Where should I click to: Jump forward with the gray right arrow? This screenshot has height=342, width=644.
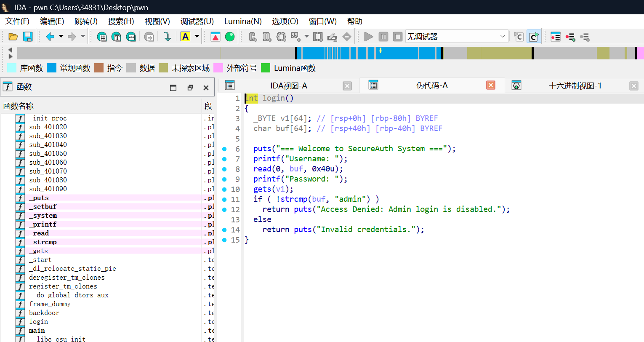[72, 37]
